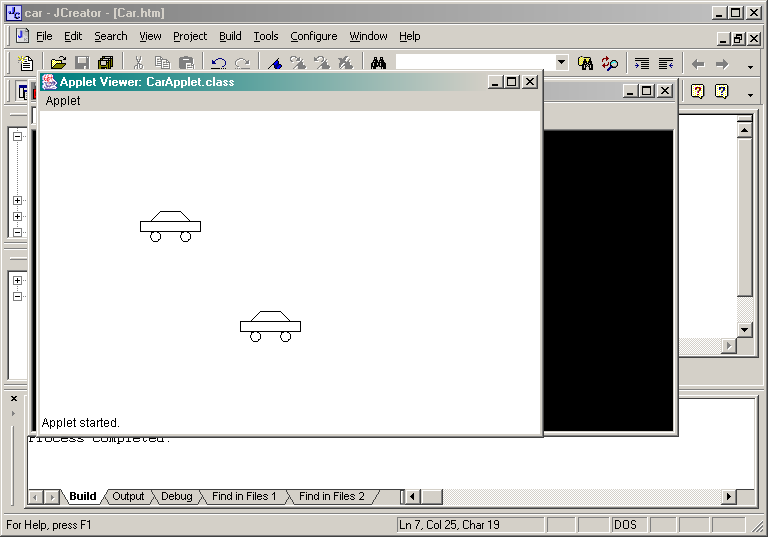The height and width of the screenshot is (537, 768).
Task: Click output pane horizontal scroll left arrow
Action: point(412,497)
